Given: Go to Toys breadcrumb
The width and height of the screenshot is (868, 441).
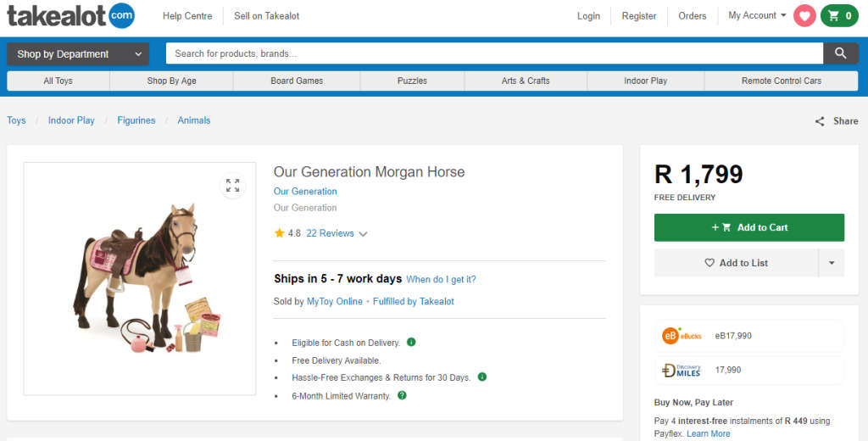Looking at the screenshot, I should point(16,120).
